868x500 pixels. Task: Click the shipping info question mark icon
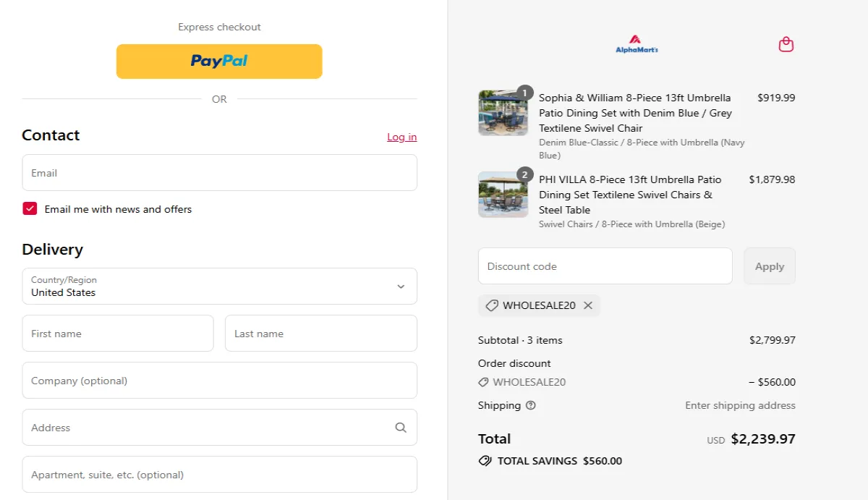coord(531,405)
